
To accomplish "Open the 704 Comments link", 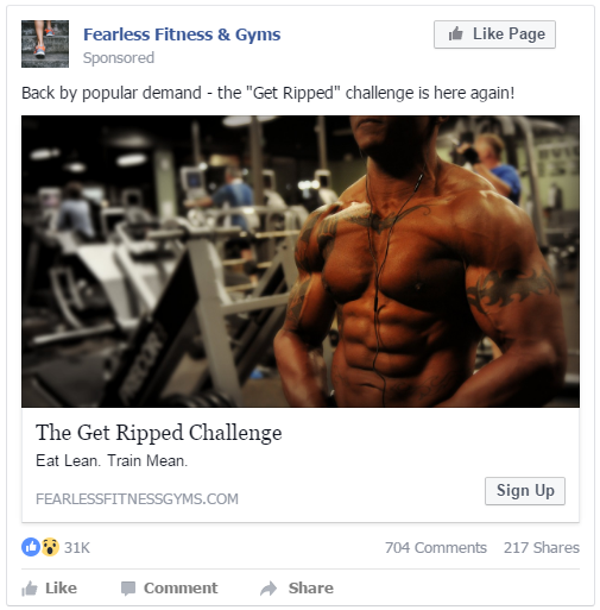I will pos(436,548).
